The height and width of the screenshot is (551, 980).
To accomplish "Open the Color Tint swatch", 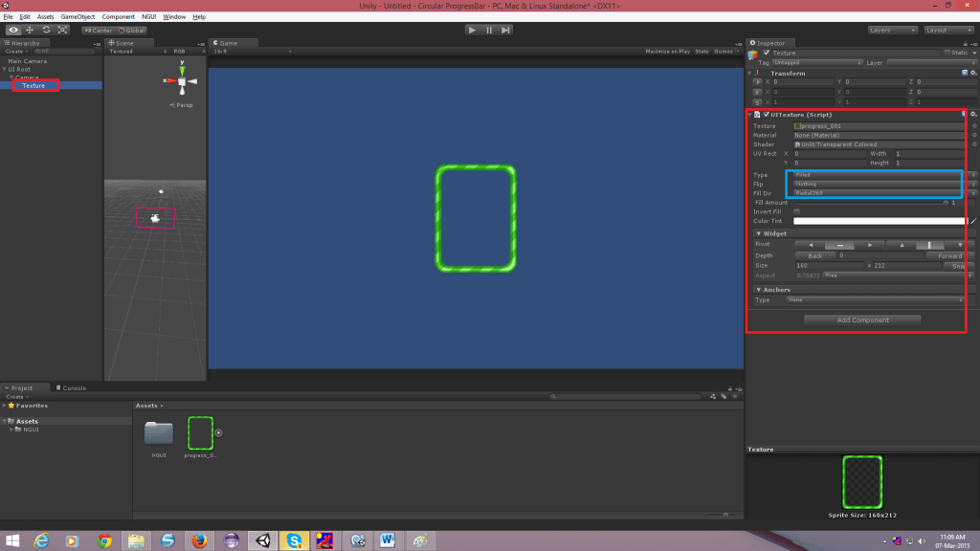I will pyautogui.click(x=880, y=221).
